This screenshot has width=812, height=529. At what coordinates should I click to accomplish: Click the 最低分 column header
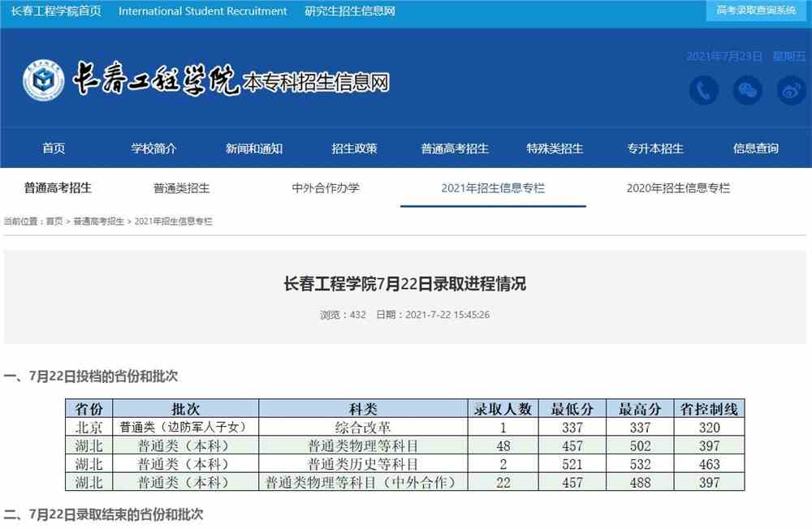pos(572,409)
